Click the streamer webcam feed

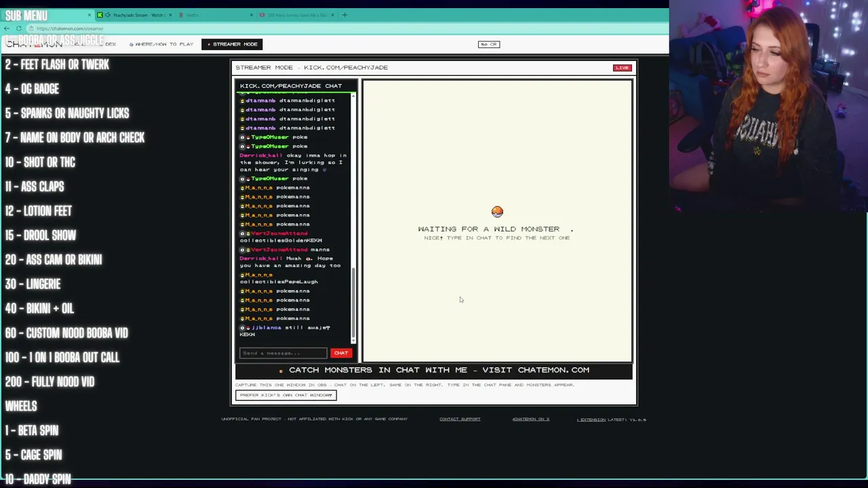(768, 106)
